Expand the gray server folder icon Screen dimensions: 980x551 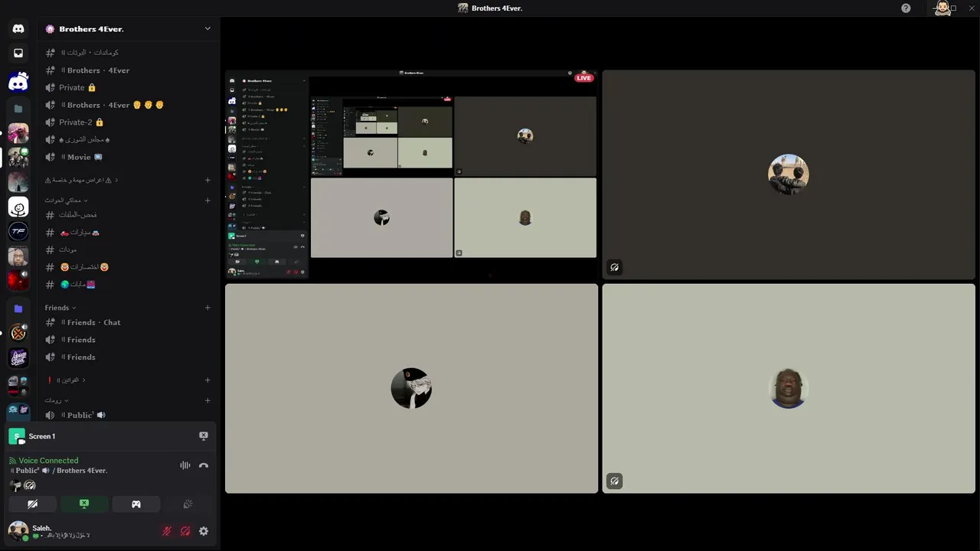click(x=18, y=109)
